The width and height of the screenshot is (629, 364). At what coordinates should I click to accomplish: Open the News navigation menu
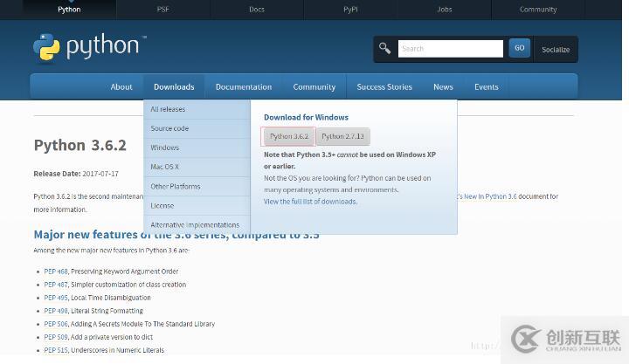443,86
